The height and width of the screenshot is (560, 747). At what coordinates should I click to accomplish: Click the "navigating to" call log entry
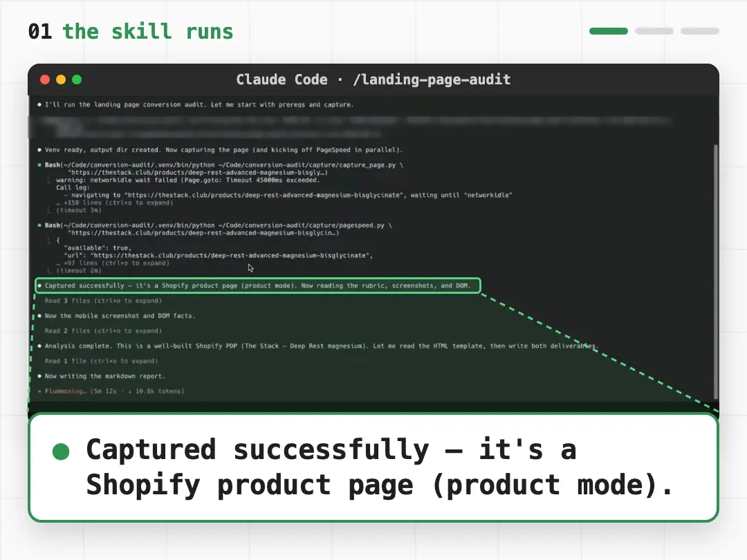pyautogui.click(x=288, y=195)
